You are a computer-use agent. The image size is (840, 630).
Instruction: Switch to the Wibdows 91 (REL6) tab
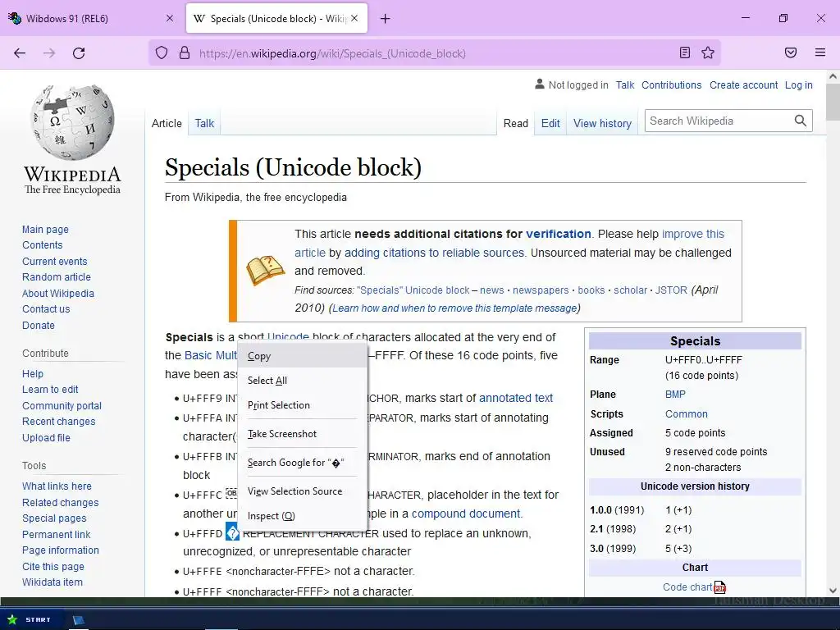pos(92,19)
